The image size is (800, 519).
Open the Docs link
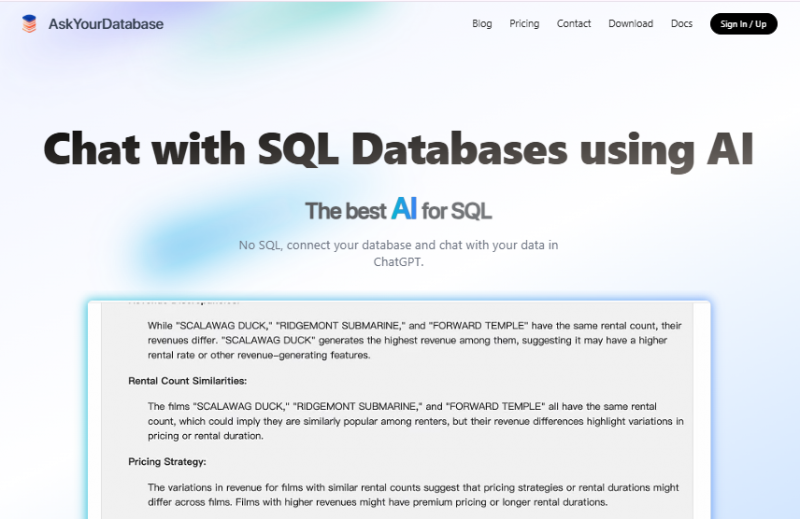point(681,24)
